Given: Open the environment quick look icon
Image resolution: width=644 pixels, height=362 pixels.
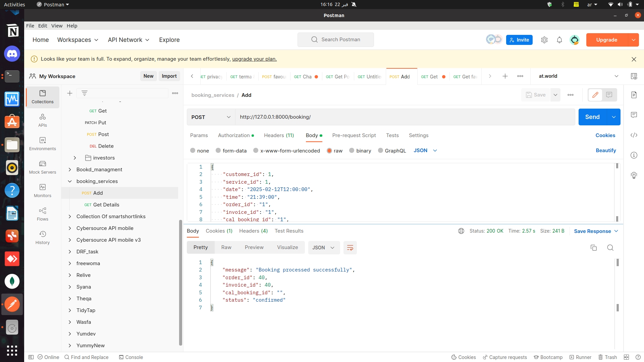Looking at the screenshot, I should 634,76.
